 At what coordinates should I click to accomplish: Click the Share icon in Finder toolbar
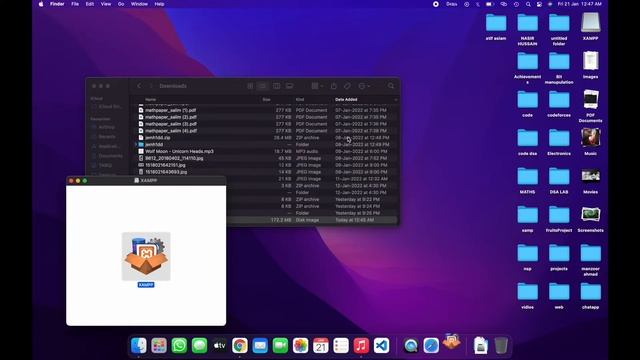pos(333,86)
